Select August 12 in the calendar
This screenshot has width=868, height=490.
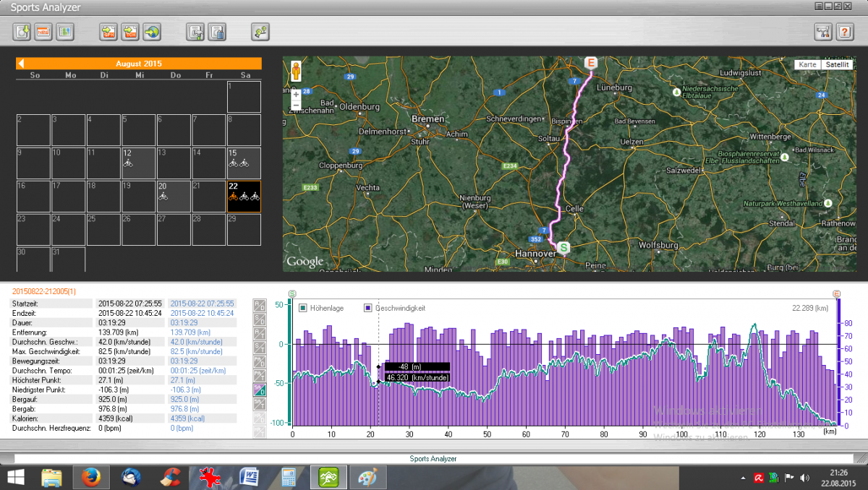tap(140, 163)
